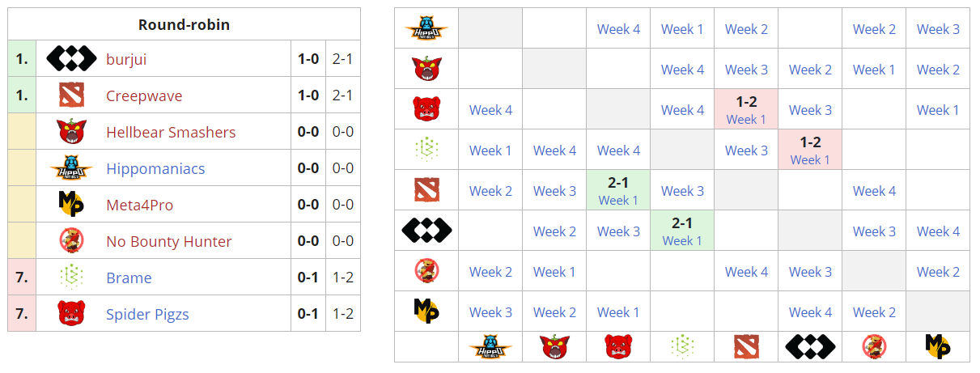
Task: Open the Week 3 link in Hippomaniacs crosstable row
Action: click(938, 29)
